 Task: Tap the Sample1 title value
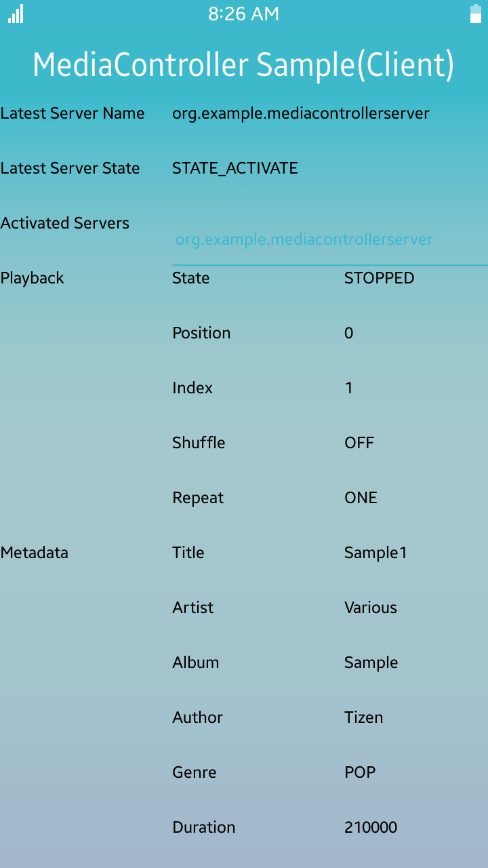point(375,553)
